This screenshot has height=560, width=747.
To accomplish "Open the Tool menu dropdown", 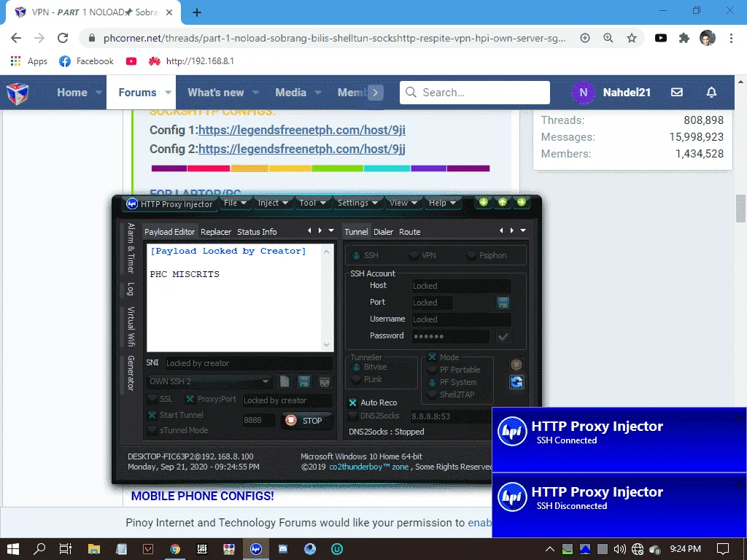I will (312, 203).
